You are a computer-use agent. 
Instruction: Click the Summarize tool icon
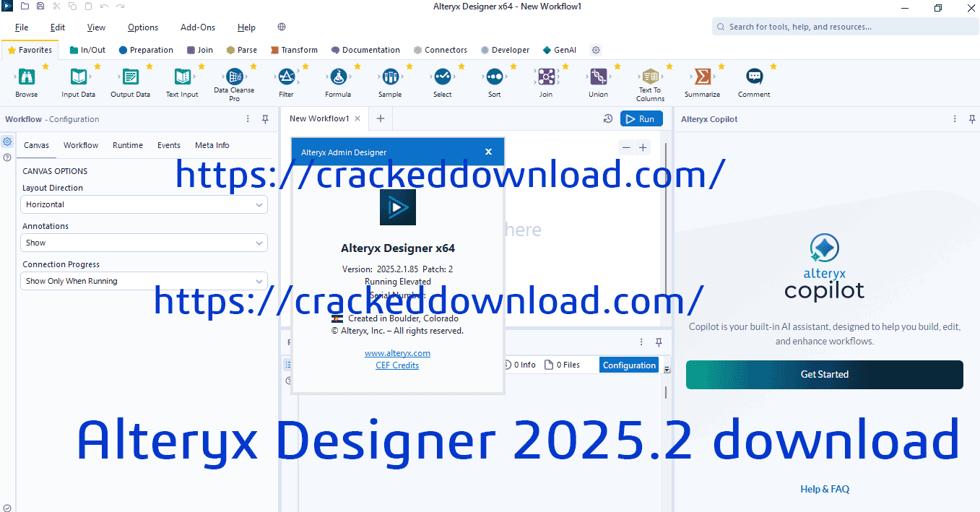click(701, 77)
